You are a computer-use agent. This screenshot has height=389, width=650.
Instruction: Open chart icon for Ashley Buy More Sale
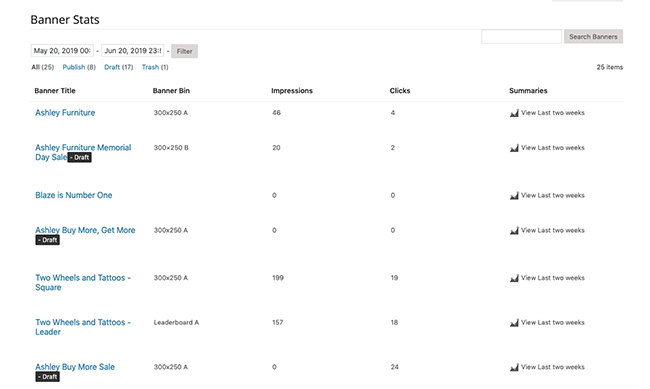[x=514, y=367]
